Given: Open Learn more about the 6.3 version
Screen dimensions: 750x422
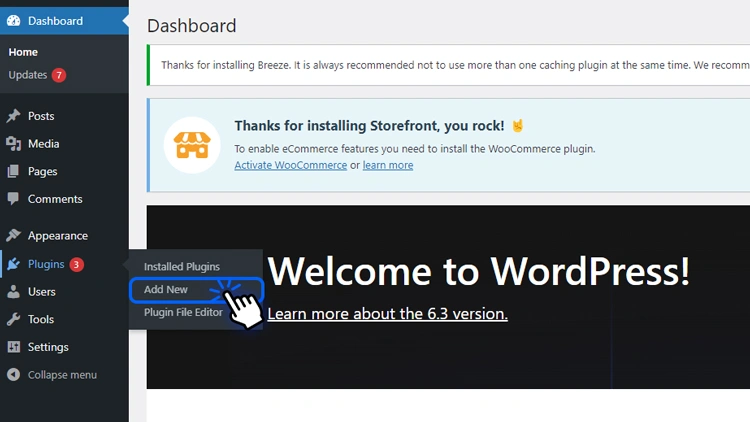Looking at the screenshot, I should 387,314.
